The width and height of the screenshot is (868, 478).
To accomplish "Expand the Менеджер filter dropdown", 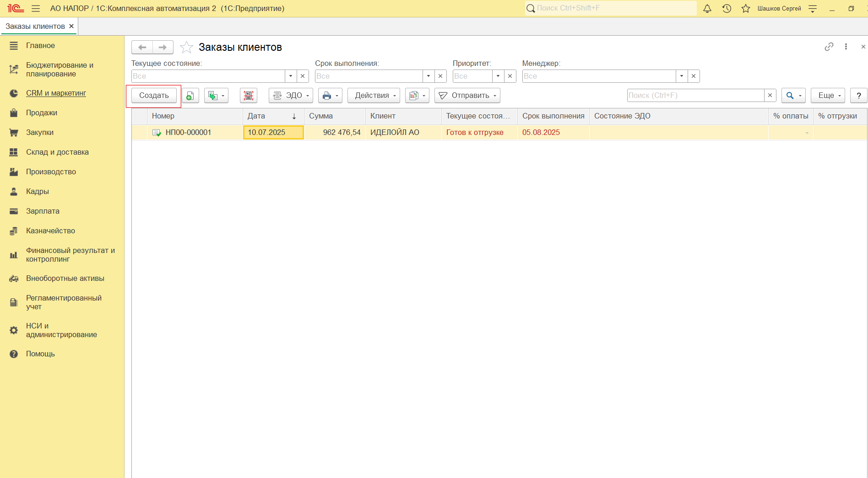I will coord(682,76).
